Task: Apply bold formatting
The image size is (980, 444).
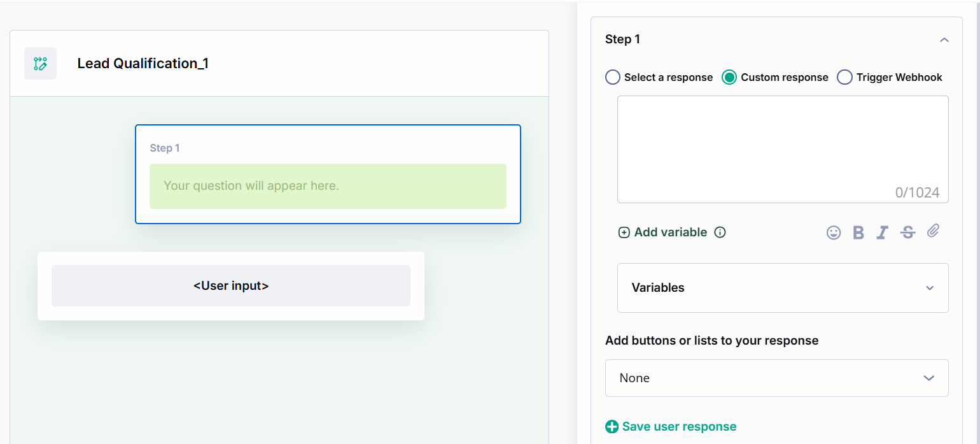Action: coord(858,233)
